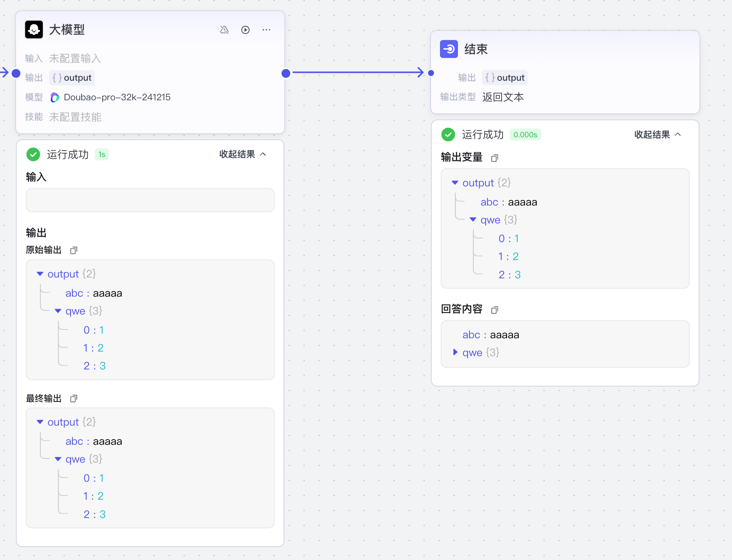Select the Doubao-pro-32k-241215 model label
This screenshot has width=732, height=560.
coord(117,97)
